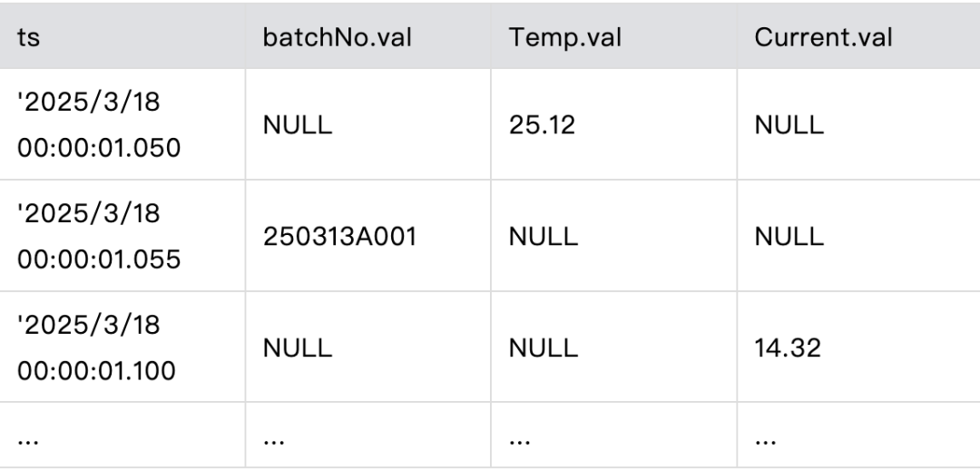Click the Current.val column header
The image size is (980, 470).
point(823,38)
